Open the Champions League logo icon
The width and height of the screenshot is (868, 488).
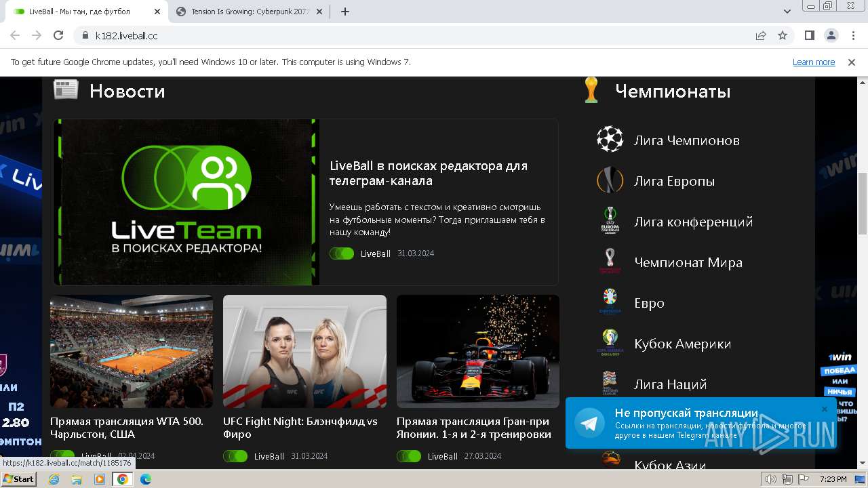click(x=610, y=140)
